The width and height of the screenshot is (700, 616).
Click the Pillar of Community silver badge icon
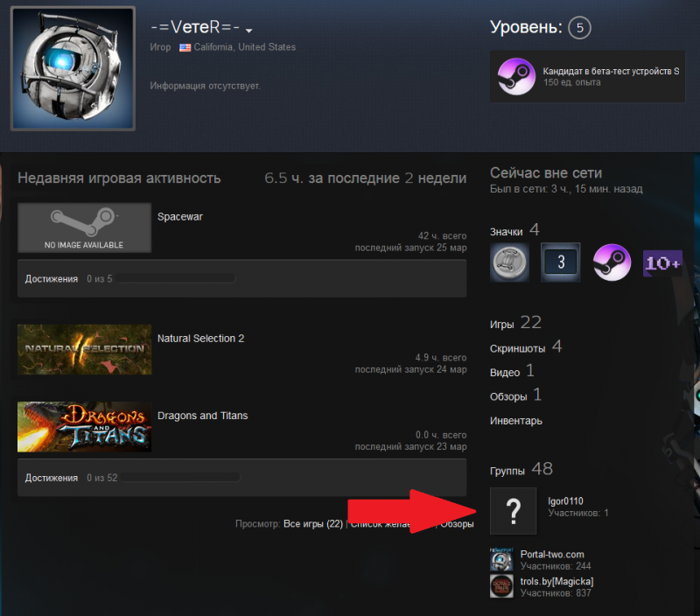pyautogui.click(x=509, y=262)
